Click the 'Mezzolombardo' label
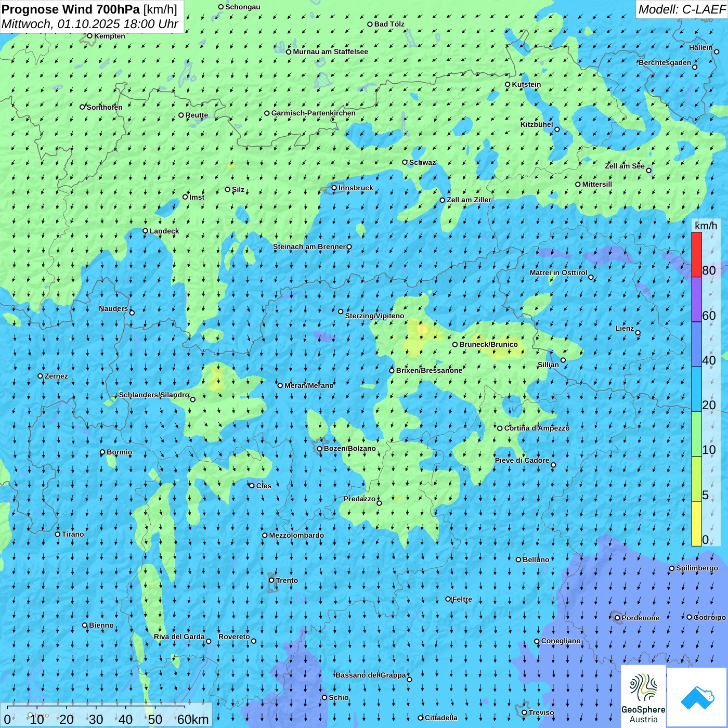The height and width of the screenshot is (728, 728). click(296, 535)
